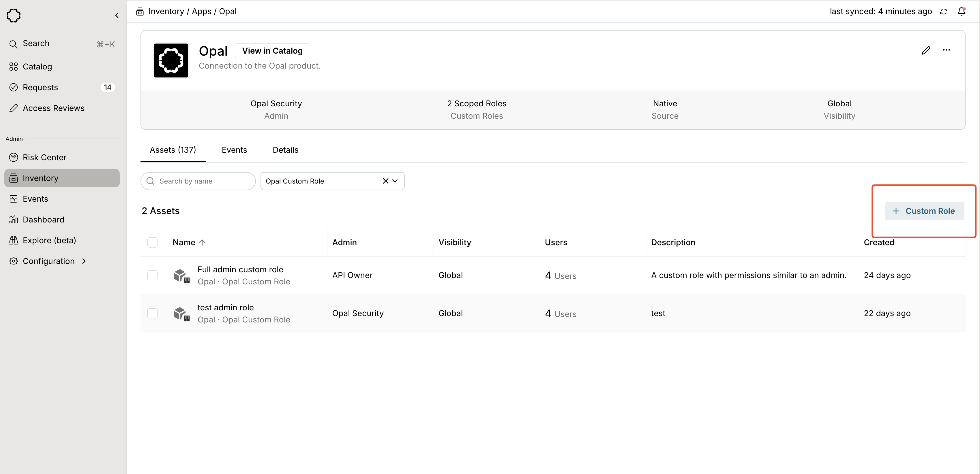Image resolution: width=980 pixels, height=474 pixels.
Task: Go to Explore (beta) page
Action: click(49, 241)
